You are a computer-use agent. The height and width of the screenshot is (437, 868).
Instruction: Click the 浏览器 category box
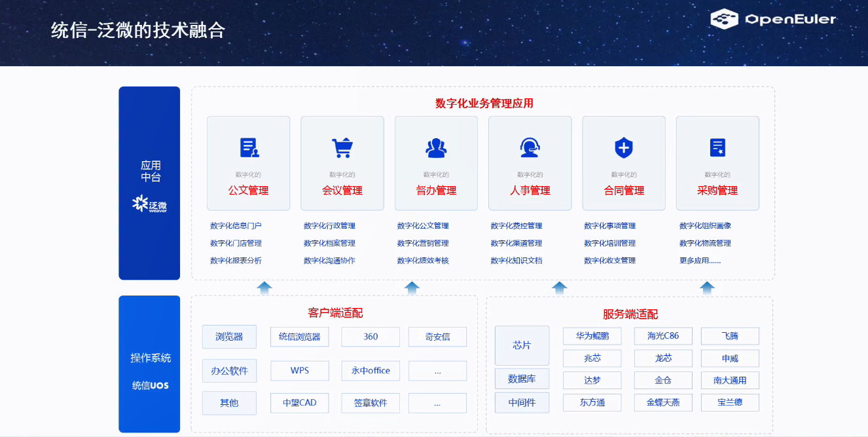[x=229, y=337]
